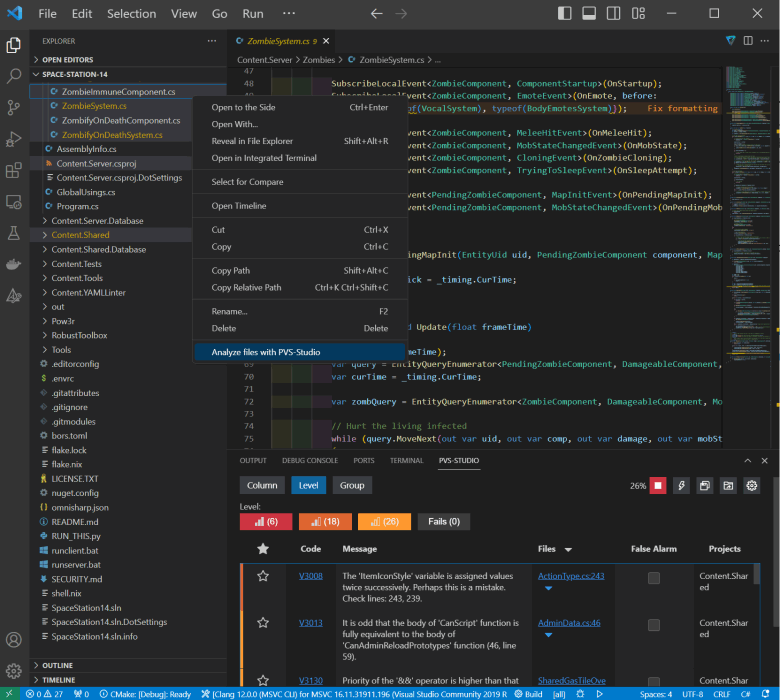Click the red stop analysis button

[658, 485]
